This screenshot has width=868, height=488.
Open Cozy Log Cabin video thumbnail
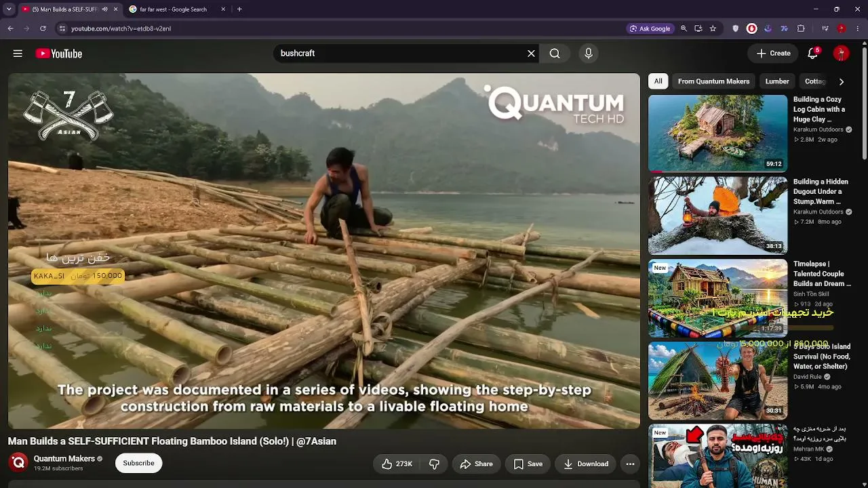717,133
